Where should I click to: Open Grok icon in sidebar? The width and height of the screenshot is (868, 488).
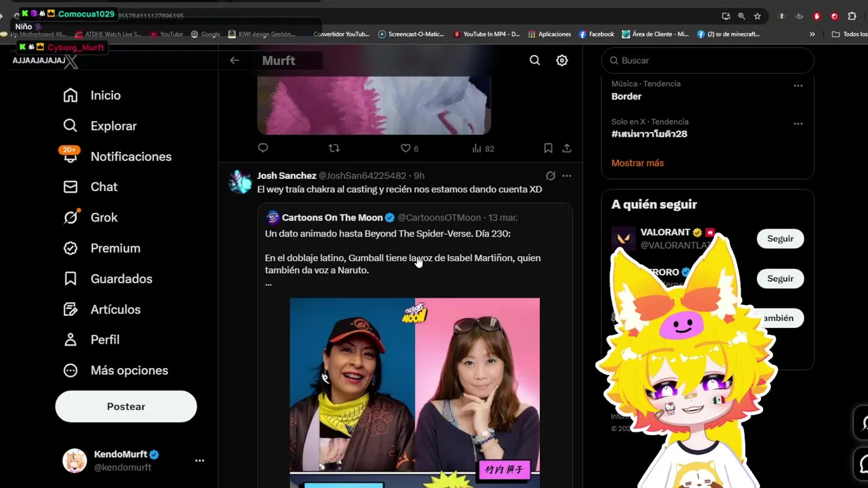(71, 217)
